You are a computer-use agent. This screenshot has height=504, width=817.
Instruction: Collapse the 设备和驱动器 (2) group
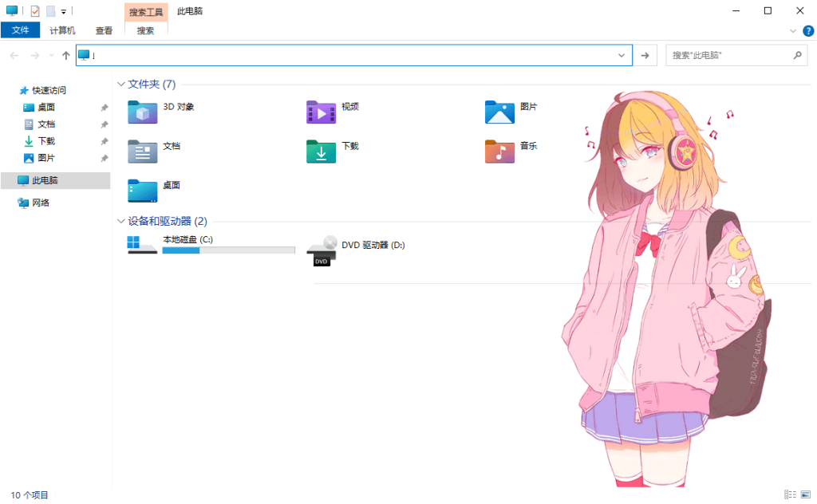coord(121,221)
